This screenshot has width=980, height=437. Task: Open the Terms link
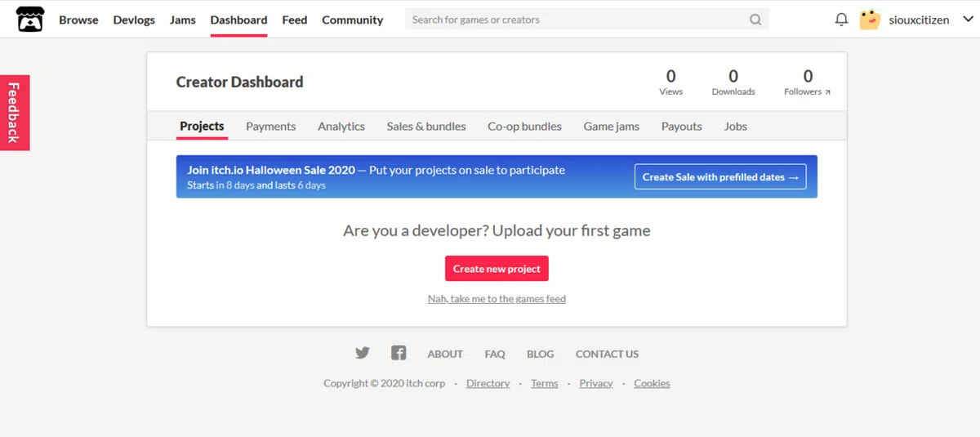coord(545,383)
